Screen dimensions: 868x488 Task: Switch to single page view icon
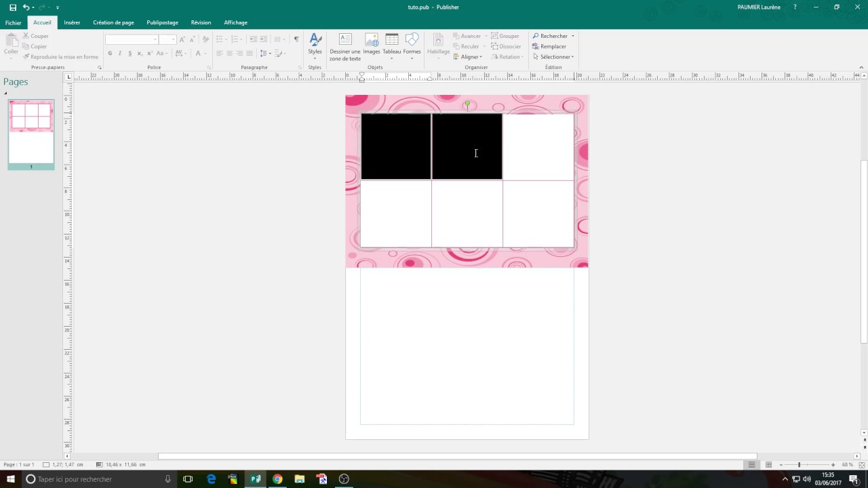pyautogui.click(x=751, y=465)
